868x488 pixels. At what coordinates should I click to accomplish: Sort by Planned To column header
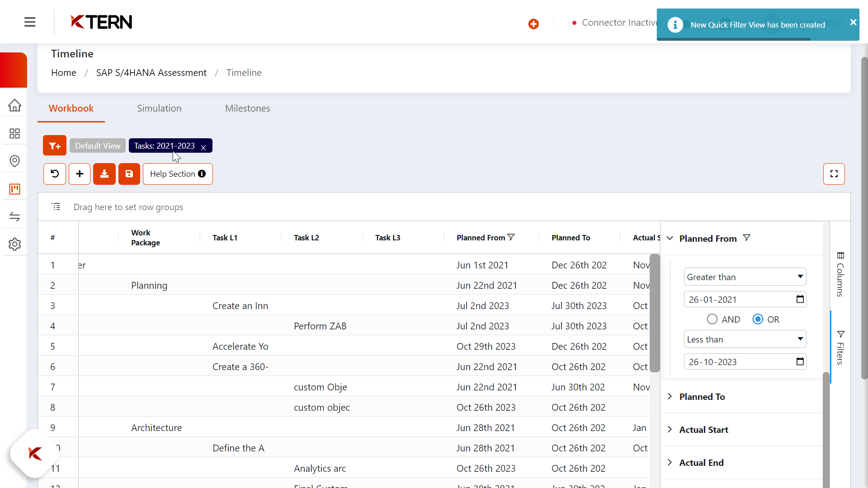click(571, 238)
